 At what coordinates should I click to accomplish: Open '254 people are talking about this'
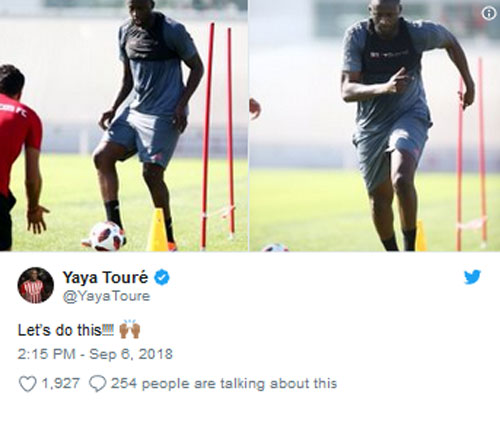click(x=224, y=384)
